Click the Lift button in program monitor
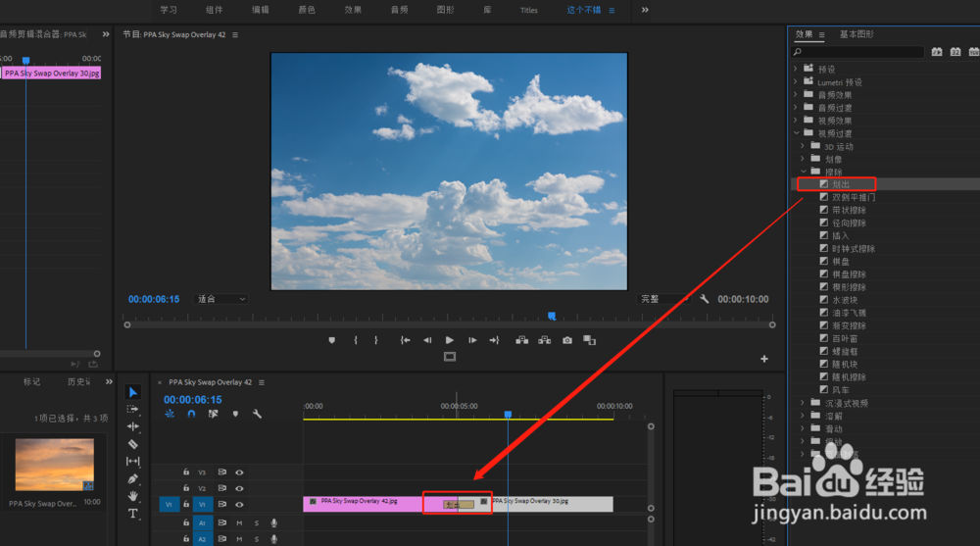Screen dimensions: 980x546 522,340
